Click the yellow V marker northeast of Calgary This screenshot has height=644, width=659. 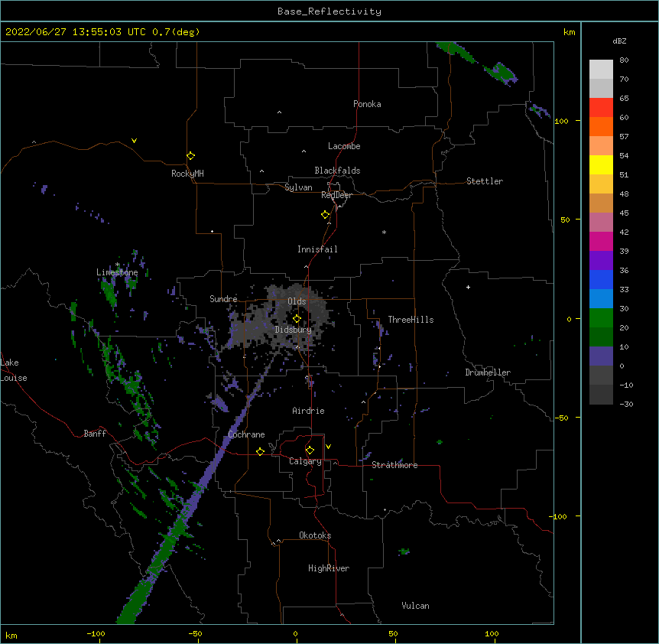click(328, 447)
